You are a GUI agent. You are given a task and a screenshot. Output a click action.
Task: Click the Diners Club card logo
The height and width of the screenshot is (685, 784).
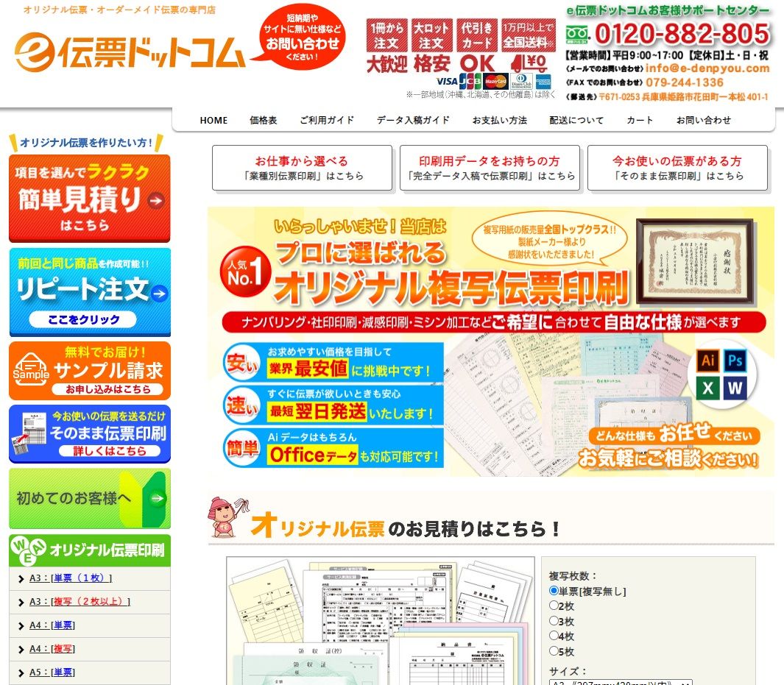click(521, 81)
